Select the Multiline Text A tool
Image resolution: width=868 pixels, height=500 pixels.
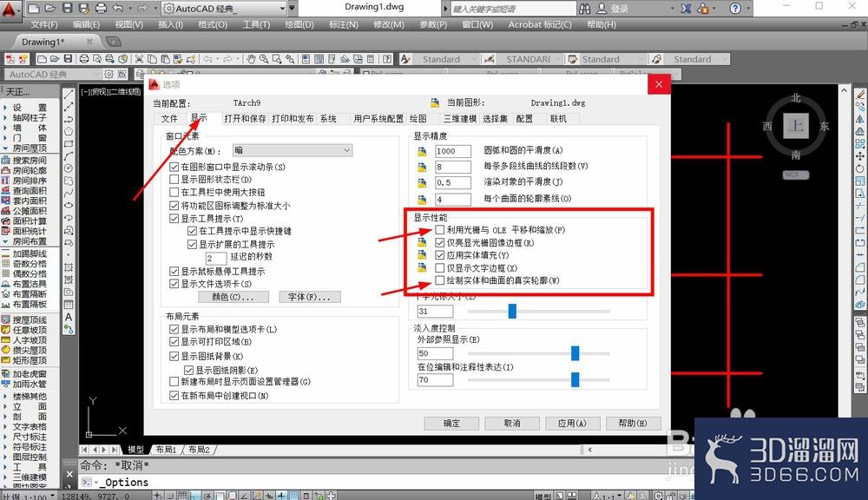[69, 317]
